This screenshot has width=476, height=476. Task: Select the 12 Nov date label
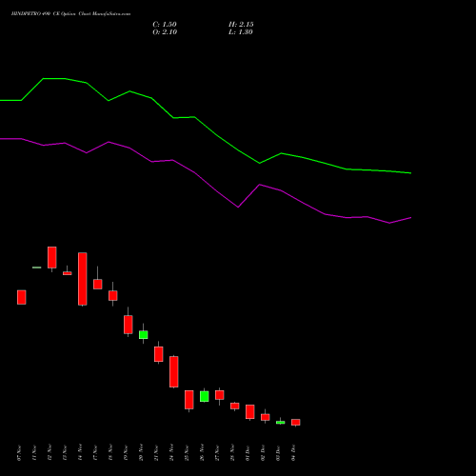click(x=50, y=453)
